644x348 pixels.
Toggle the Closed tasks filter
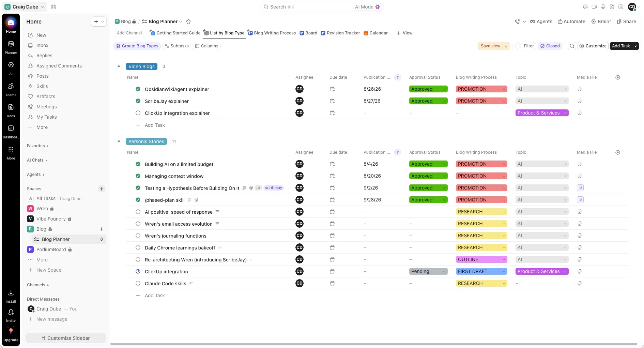(550, 46)
